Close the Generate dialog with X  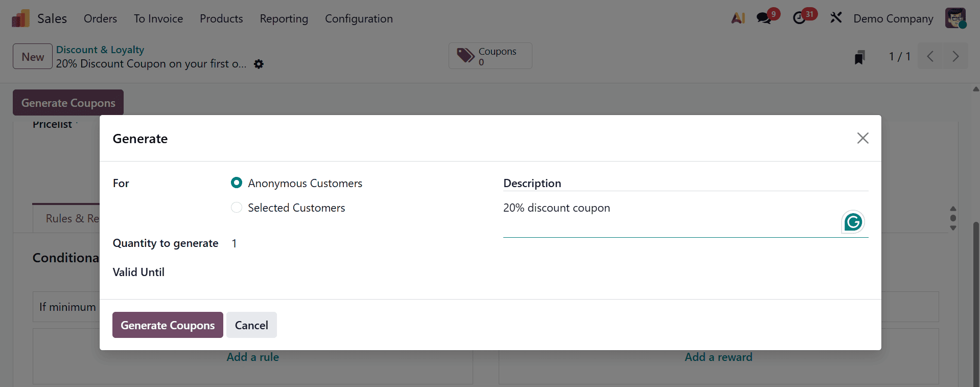tap(862, 138)
